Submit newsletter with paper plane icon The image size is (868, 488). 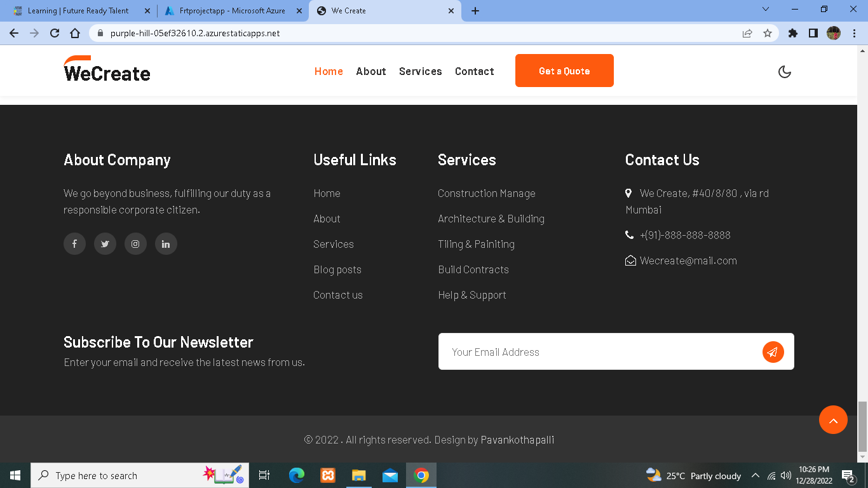773,352
